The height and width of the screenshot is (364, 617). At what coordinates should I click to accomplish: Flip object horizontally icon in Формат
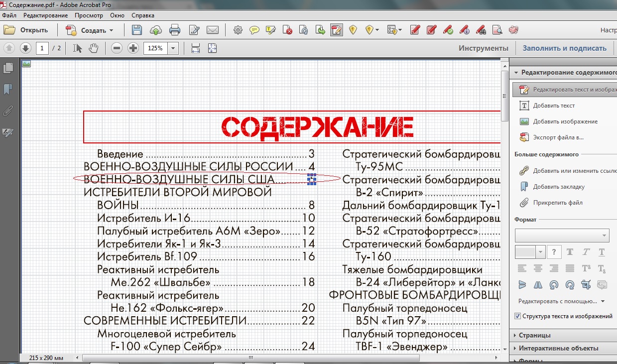(x=538, y=285)
